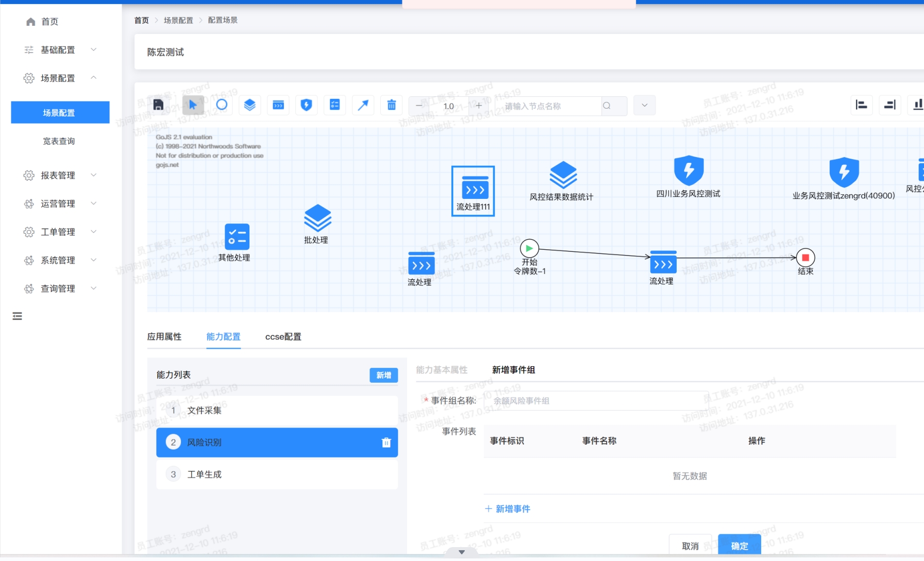Viewport: 924px width, 561px height.
Task: Expand the 工单管理 menu
Action: pos(61,232)
